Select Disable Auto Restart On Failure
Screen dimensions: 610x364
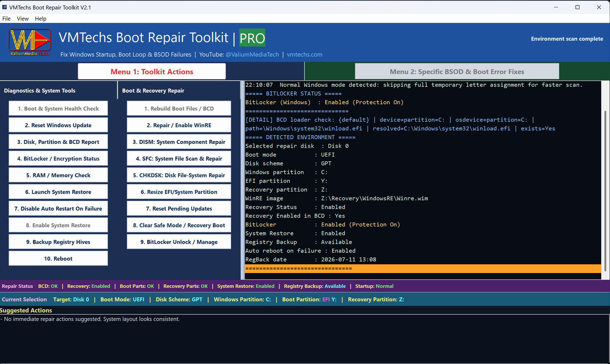pyautogui.click(x=58, y=209)
